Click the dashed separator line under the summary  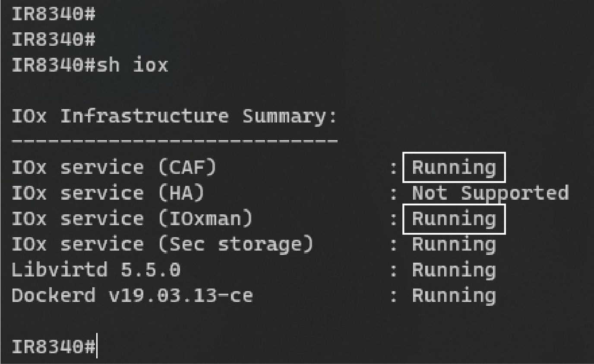[x=174, y=141]
